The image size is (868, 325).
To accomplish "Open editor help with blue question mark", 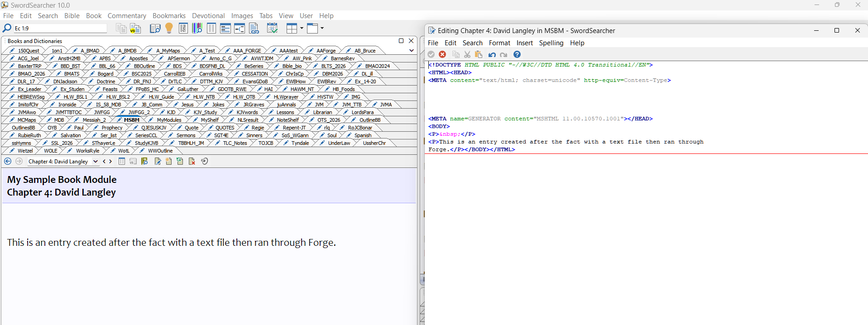I will pyautogui.click(x=517, y=54).
